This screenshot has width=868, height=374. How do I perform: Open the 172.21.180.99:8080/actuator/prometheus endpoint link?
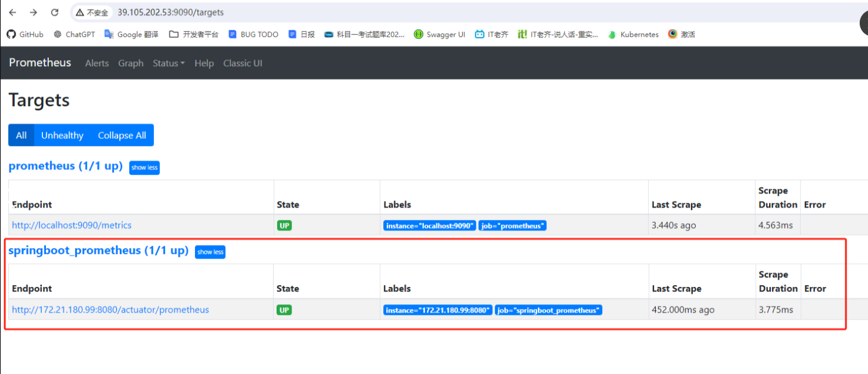tap(110, 310)
